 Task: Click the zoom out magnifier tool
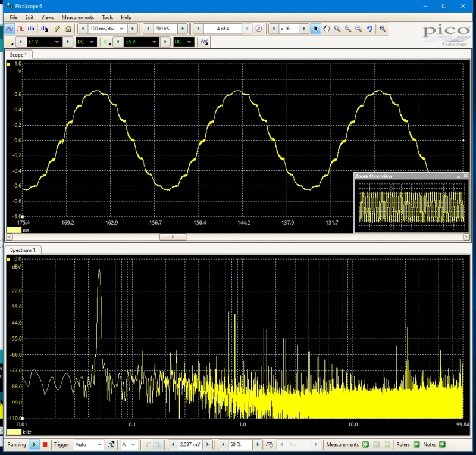pyautogui.click(x=359, y=29)
